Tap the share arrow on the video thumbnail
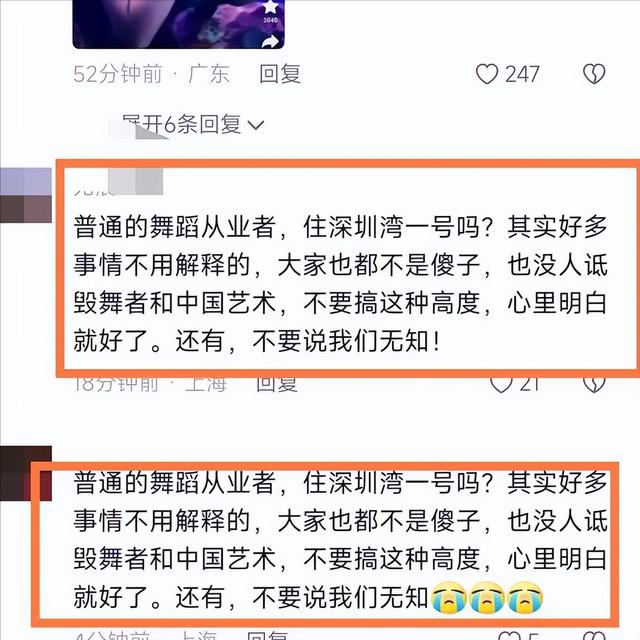 pyautogui.click(x=270, y=40)
